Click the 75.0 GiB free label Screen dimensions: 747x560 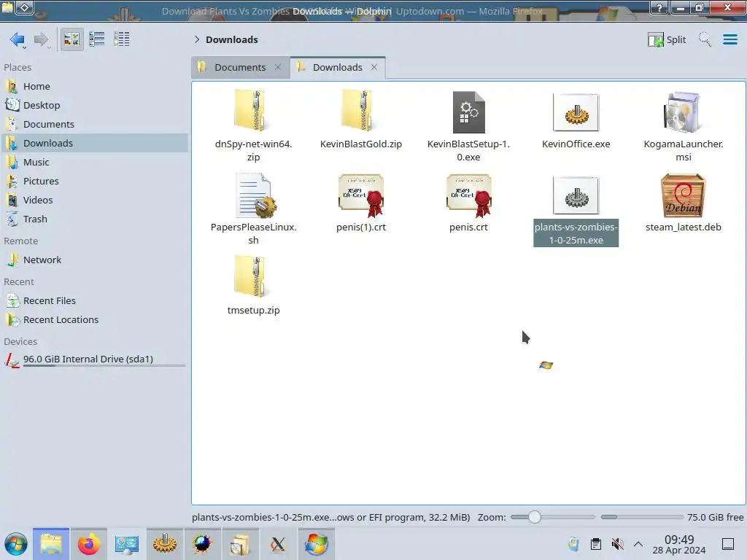pos(715,517)
